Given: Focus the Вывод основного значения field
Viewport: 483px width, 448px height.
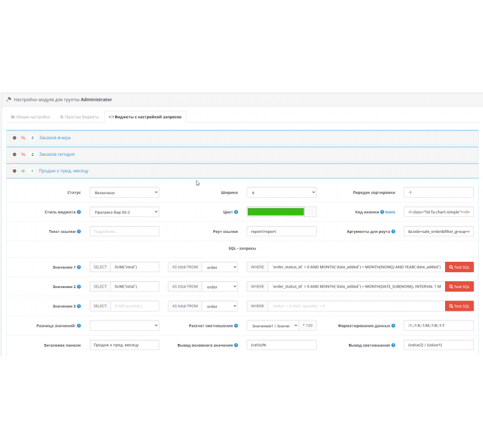Looking at the screenshot, I should pyautogui.click(x=282, y=345).
